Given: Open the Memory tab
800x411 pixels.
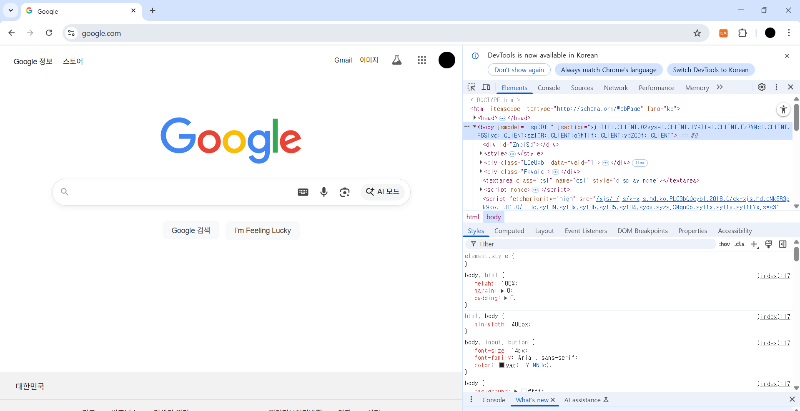Looking at the screenshot, I should pos(697,88).
